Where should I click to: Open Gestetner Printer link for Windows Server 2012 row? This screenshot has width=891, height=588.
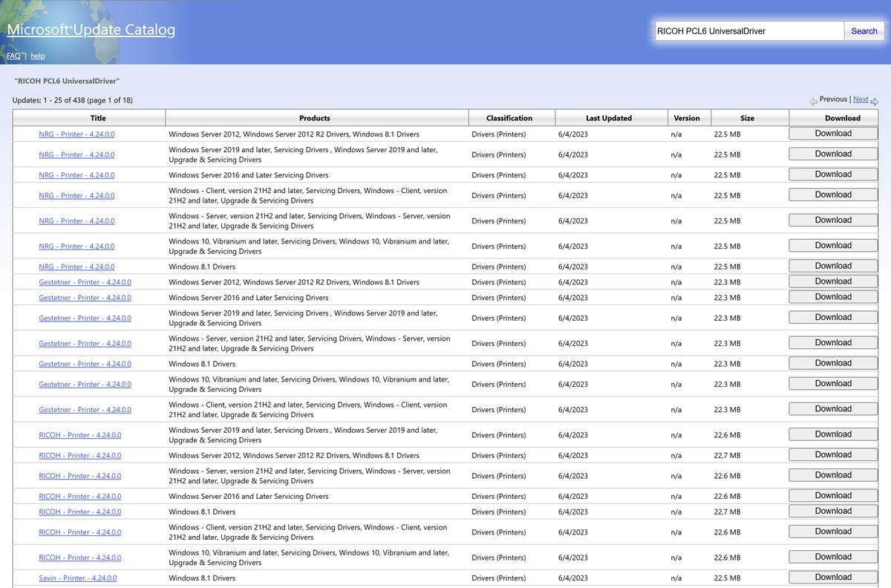[x=85, y=282]
